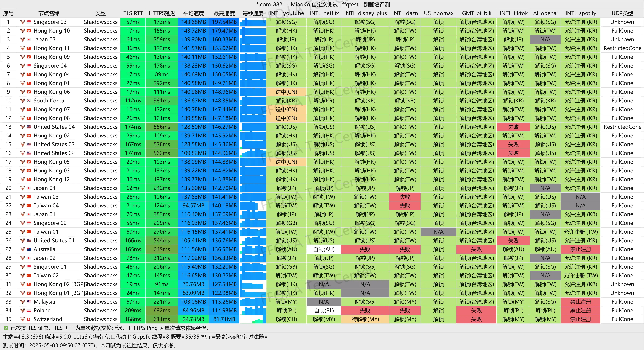Image resolution: width=644 pixels, height=350 pixels.
Task: Click the Japan flag in the Japan 03 row
Action: pos(29,39)
